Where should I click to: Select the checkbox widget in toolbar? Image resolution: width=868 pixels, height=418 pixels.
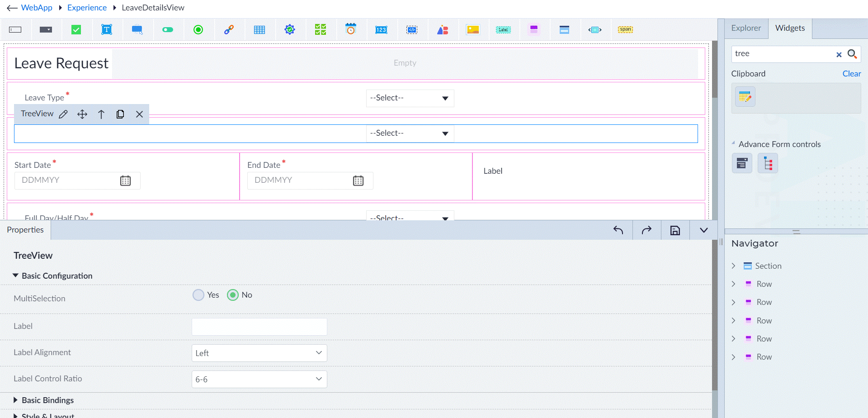(x=76, y=30)
